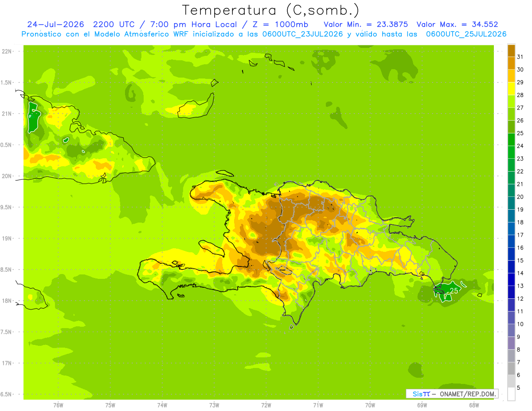The width and height of the screenshot is (532, 411).
Task: Click the 'ONAMET/REP.DOM.' credit label
Action: click(467, 394)
